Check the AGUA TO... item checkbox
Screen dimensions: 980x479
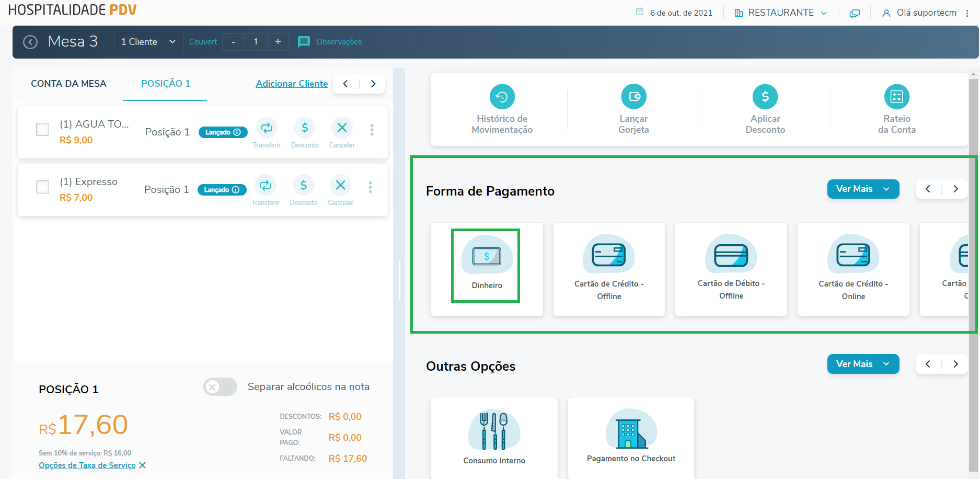(x=42, y=129)
